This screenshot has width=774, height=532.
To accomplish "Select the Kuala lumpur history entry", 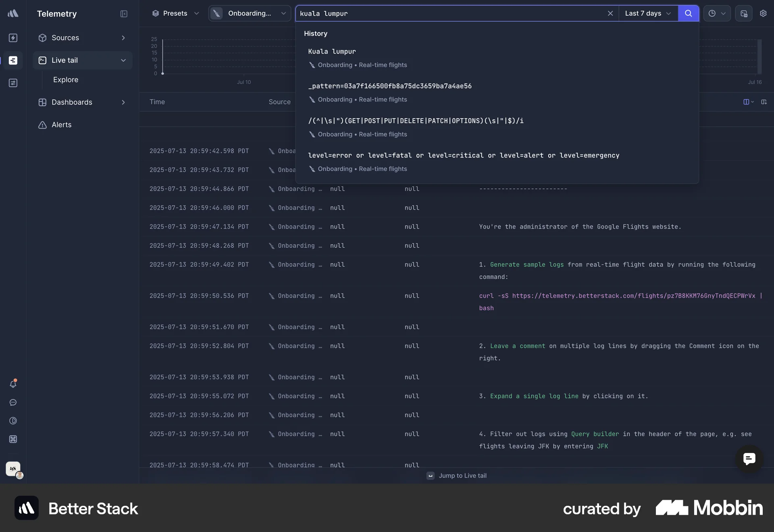I will 332,52.
